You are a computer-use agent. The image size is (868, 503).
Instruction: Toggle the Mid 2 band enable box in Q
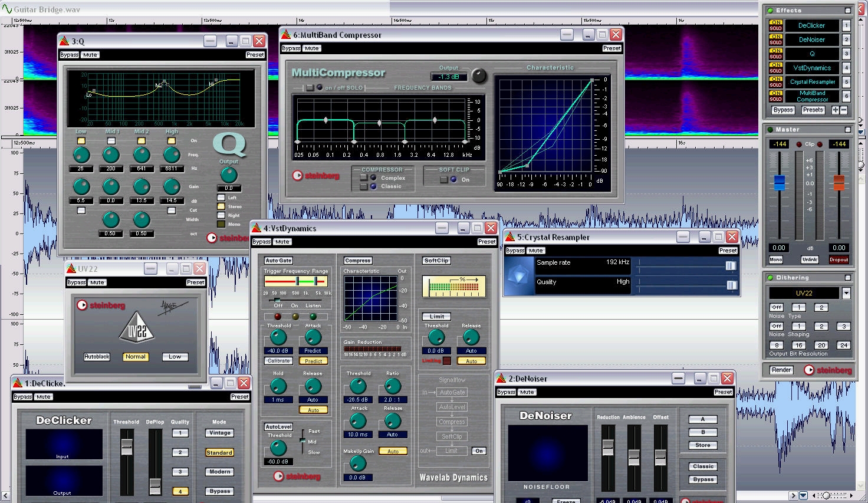(x=142, y=141)
